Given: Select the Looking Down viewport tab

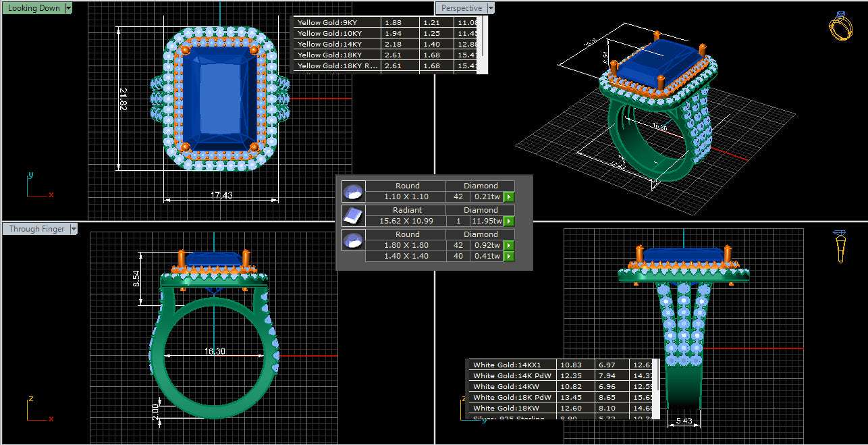Looking at the screenshot, I should coord(34,8).
